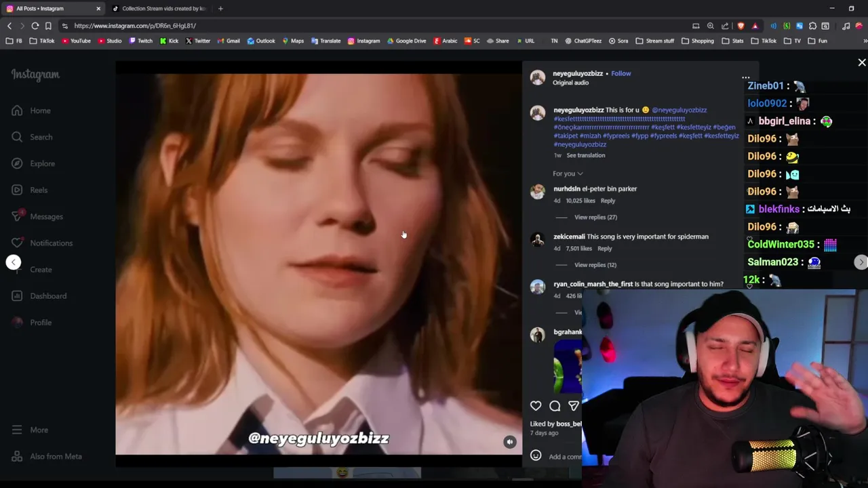Open Also from Meta menu
The image size is (868, 488).
pos(47,456)
